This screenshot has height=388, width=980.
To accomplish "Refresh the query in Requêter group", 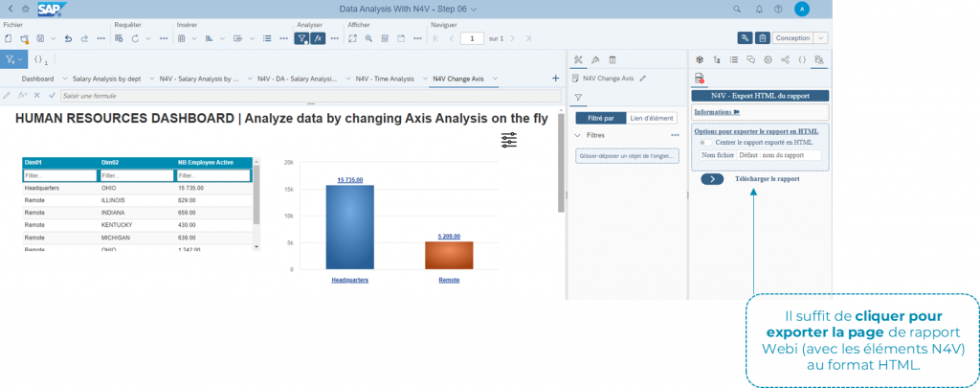I will [134, 39].
